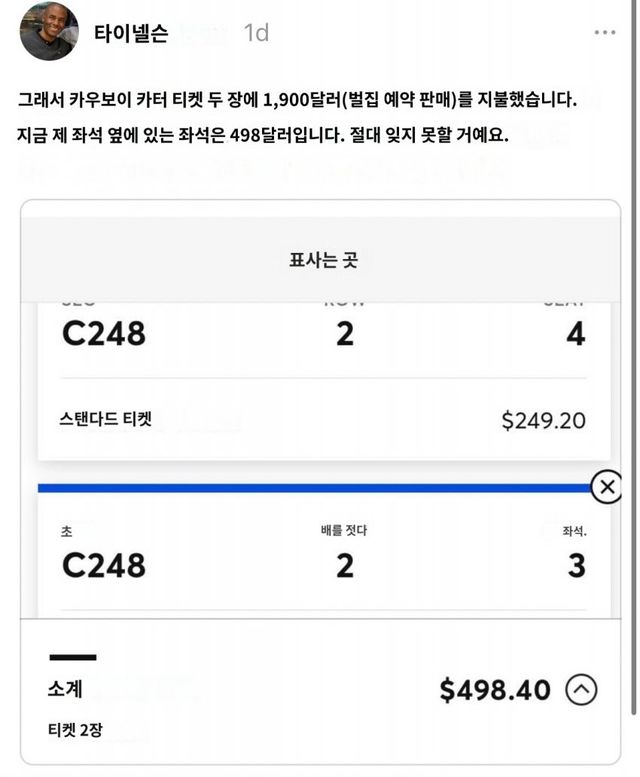Viewport: 640px width, 777px height.
Task: Click section C248 on the seat 3 ticket
Action: 104,565
